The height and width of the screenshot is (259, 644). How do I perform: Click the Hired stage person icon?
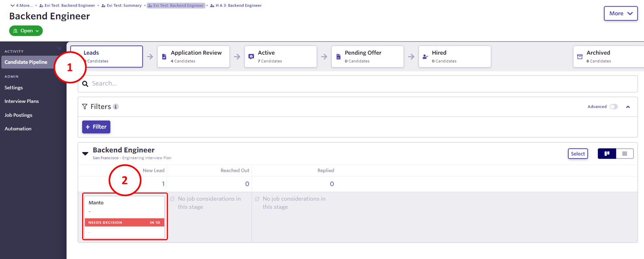click(x=425, y=57)
